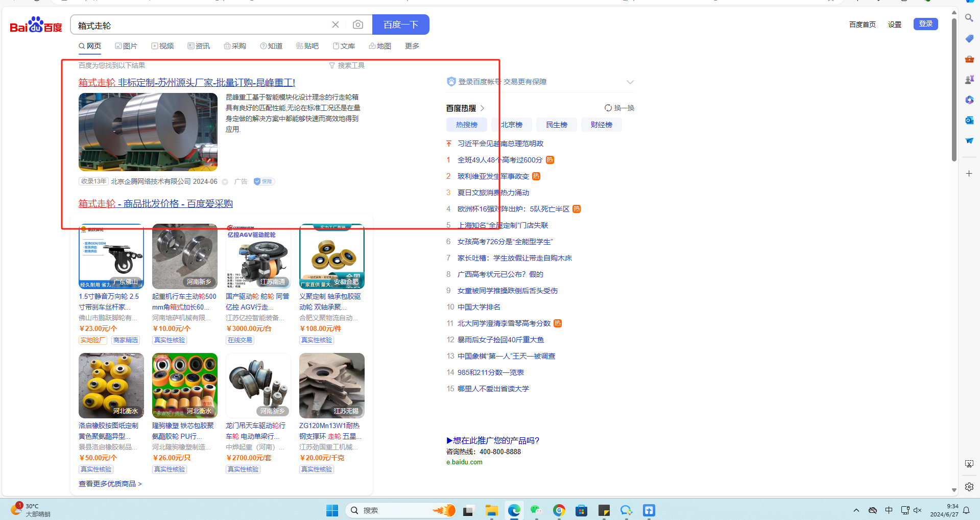Click the page vertical scrollbar thumb

(954, 89)
